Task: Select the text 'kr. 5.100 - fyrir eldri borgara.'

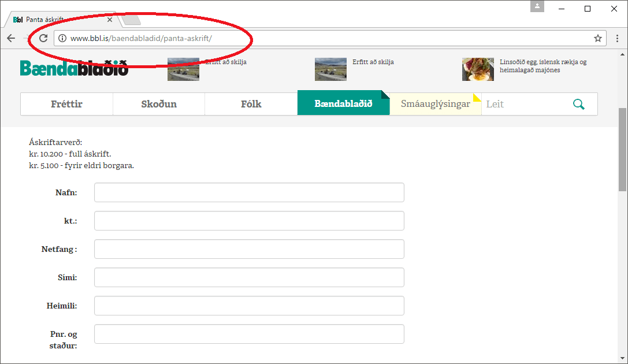Action: [81, 165]
